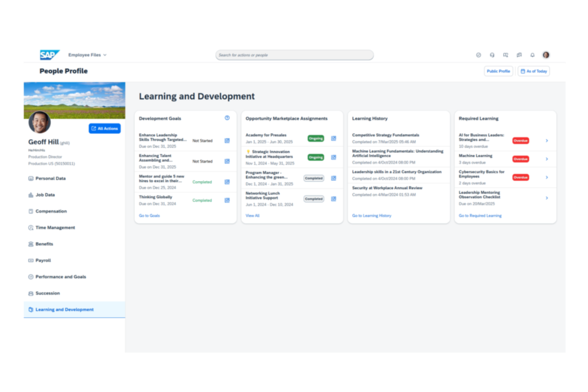Open popout icon for Networking Lunch Initiative Support
The width and height of the screenshot is (588, 392).
(333, 199)
